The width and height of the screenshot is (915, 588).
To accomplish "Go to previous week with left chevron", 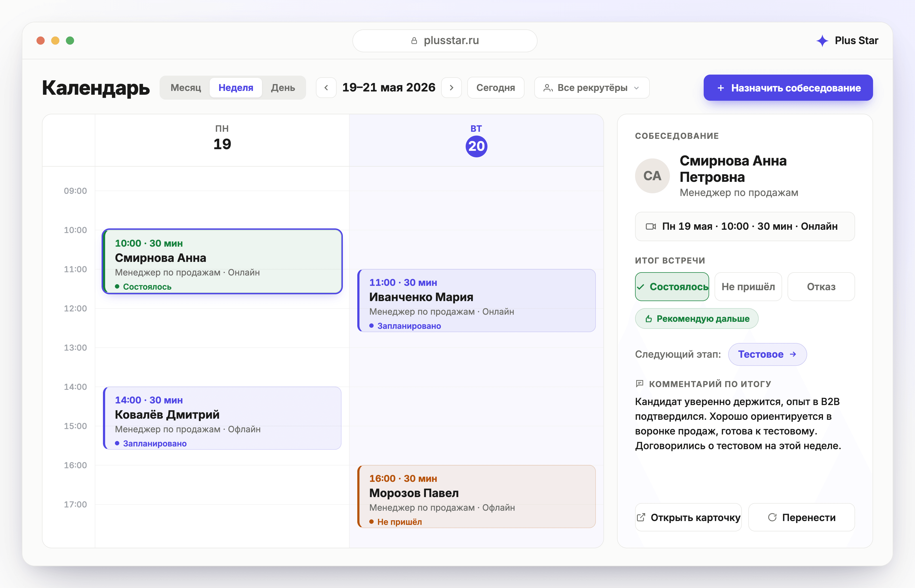I will [x=326, y=88].
